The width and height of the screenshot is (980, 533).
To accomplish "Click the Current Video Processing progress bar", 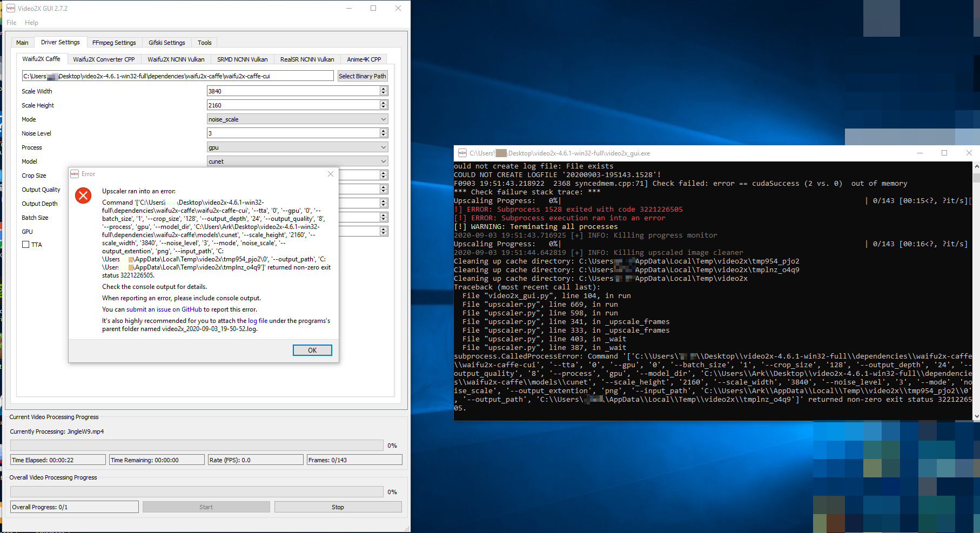I will click(x=197, y=446).
